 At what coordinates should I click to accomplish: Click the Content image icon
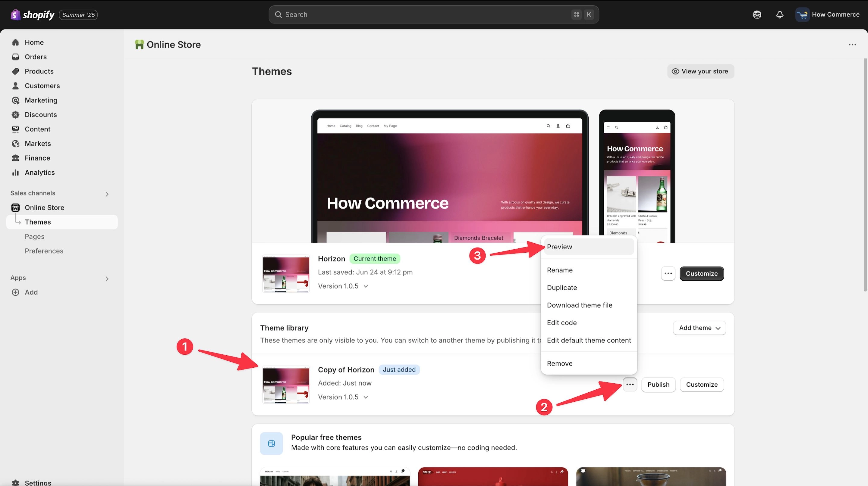[15, 129]
